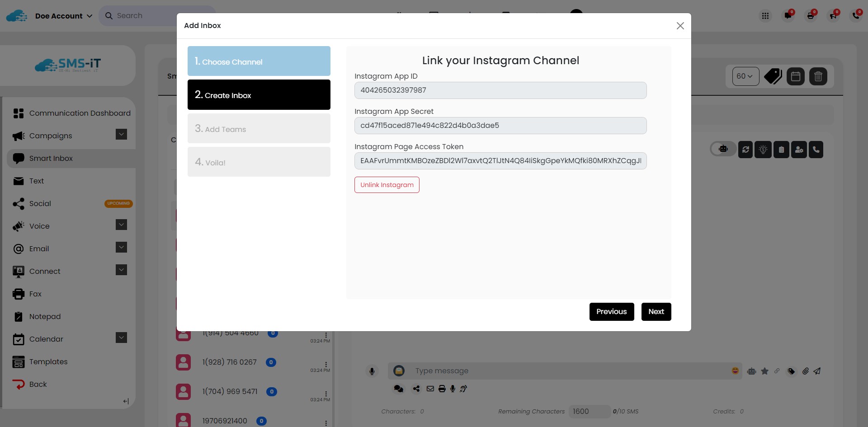Click the tag icon beside message box
Screen dimensions: 868x427
(x=791, y=371)
